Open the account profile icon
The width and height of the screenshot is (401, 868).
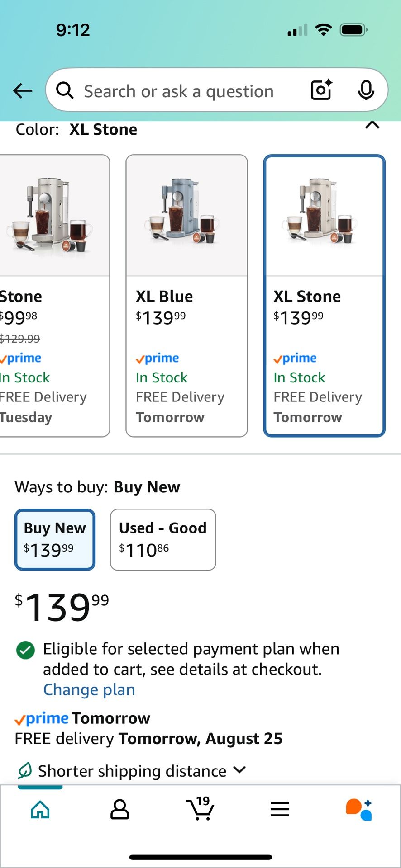(x=119, y=809)
